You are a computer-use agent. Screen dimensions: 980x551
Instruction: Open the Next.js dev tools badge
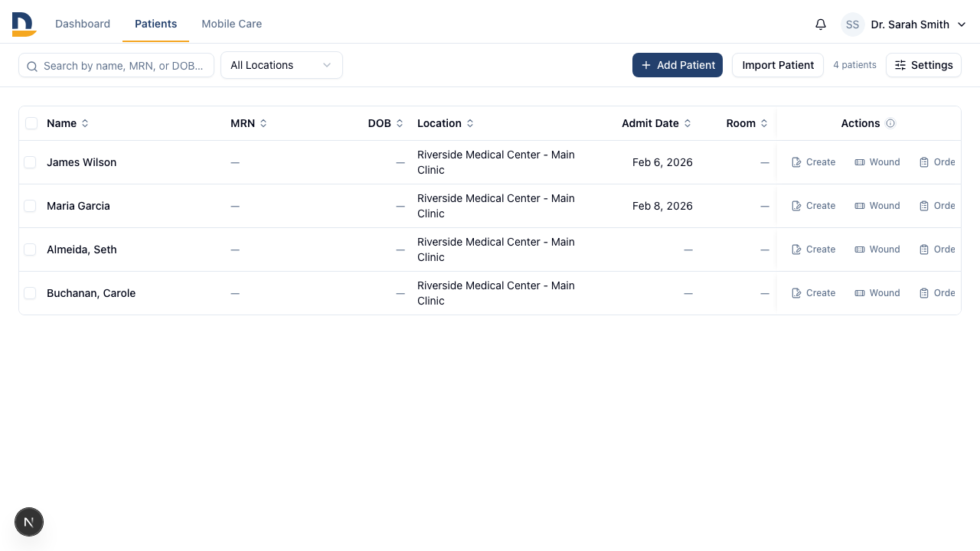click(29, 523)
